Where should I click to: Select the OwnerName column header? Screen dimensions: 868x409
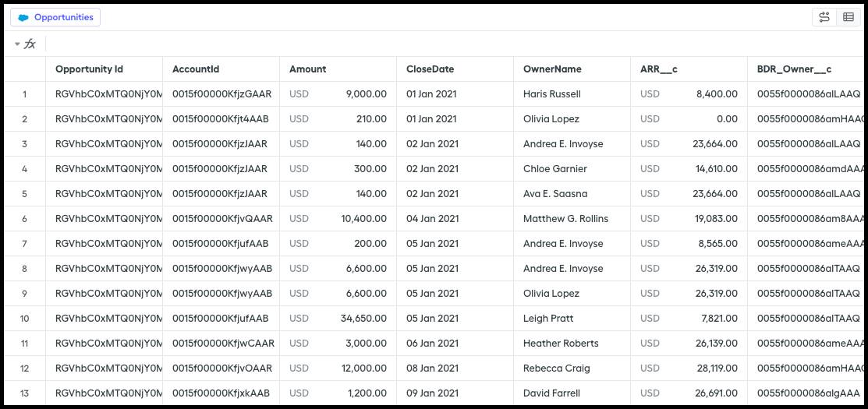pyautogui.click(x=572, y=69)
